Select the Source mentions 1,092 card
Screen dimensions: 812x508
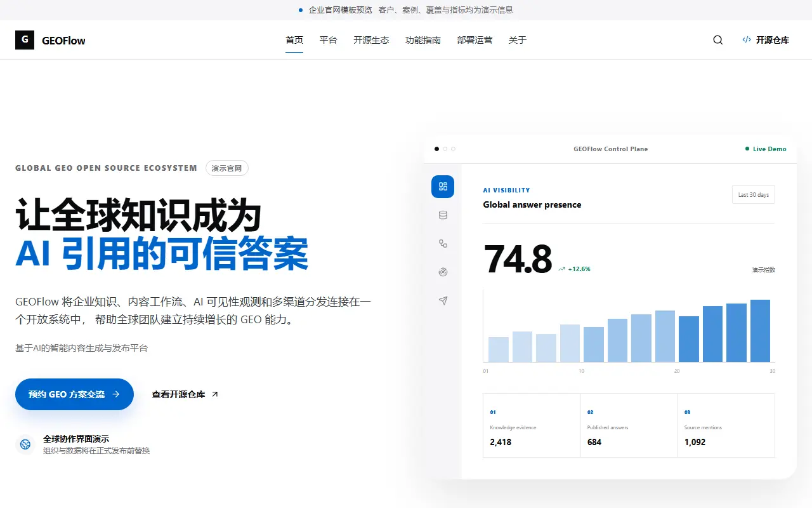[726, 425]
